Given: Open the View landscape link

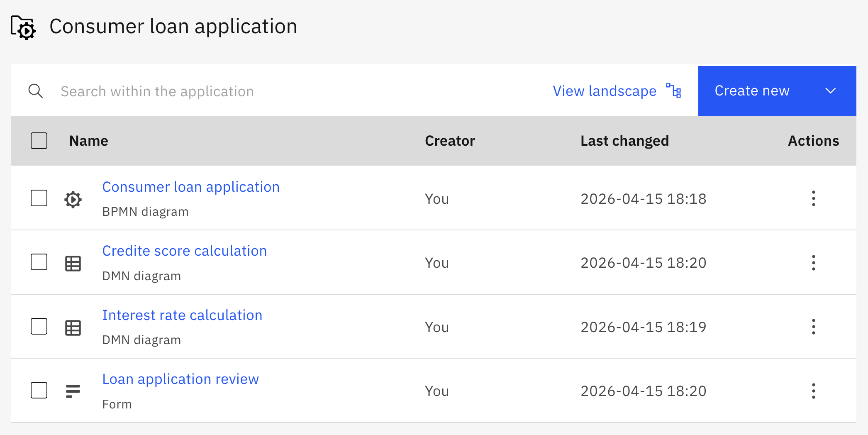Looking at the screenshot, I should coord(605,91).
